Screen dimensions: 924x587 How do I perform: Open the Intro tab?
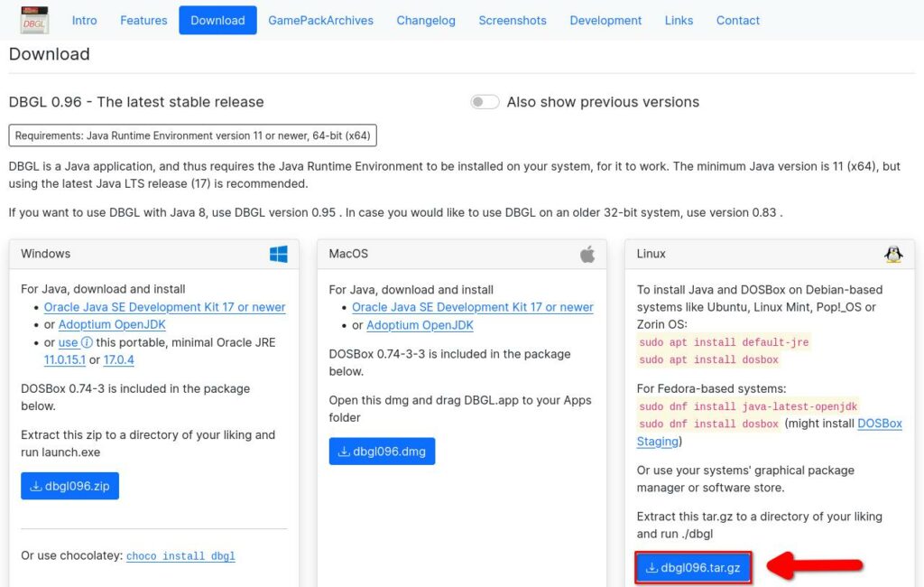[x=84, y=20]
